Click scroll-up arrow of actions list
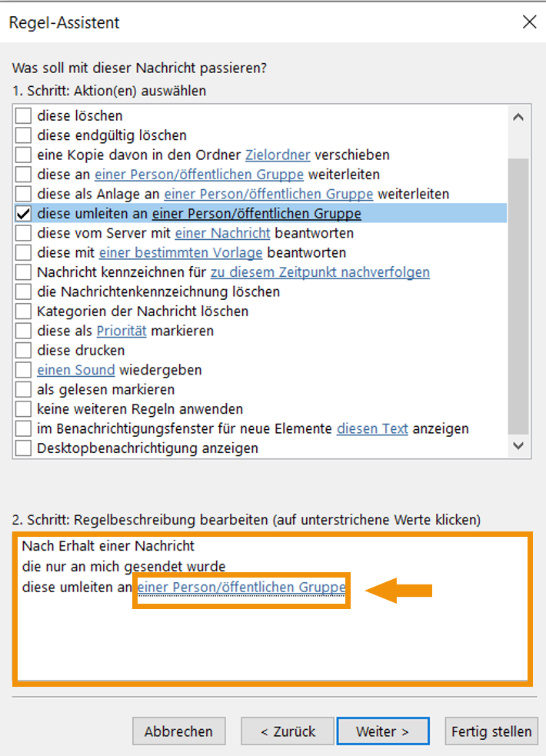Image resolution: width=546 pixels, height=756 pixels. pos(518,117)
